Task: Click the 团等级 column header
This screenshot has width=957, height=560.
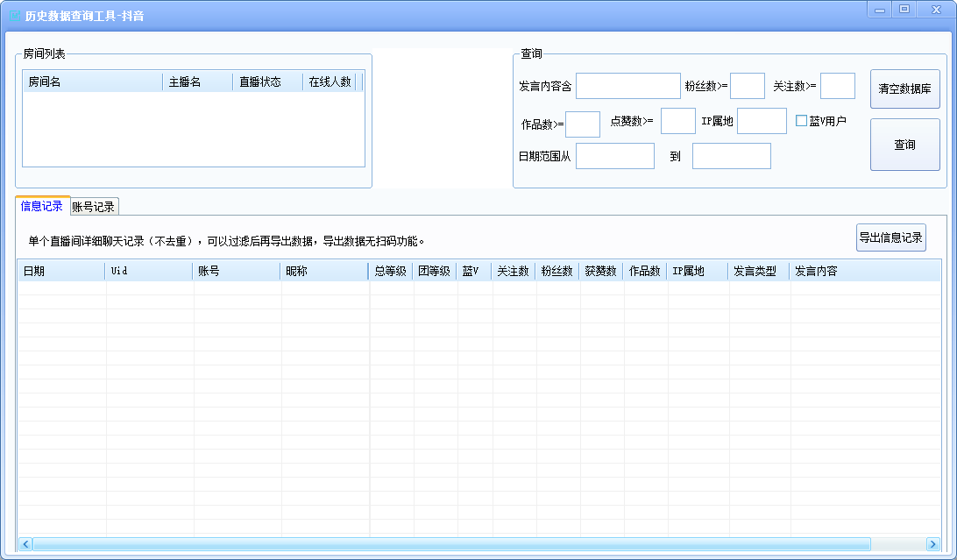Action: (x=435, y=271)
